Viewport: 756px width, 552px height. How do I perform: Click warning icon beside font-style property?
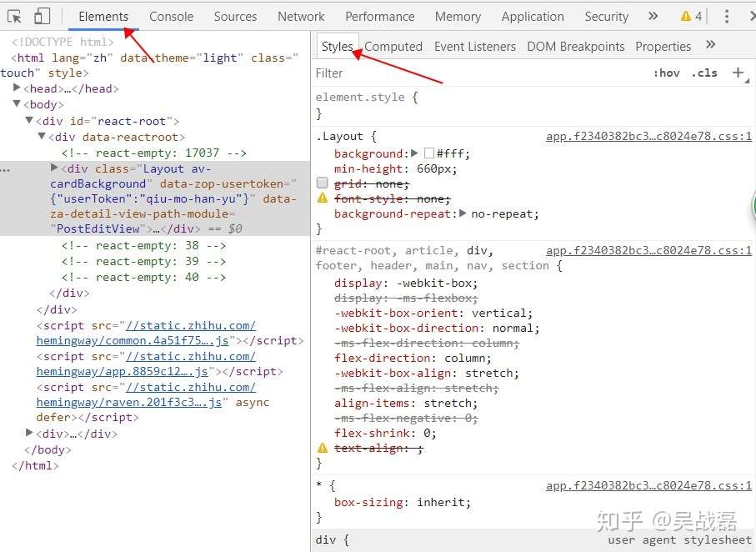click(323, 198)
